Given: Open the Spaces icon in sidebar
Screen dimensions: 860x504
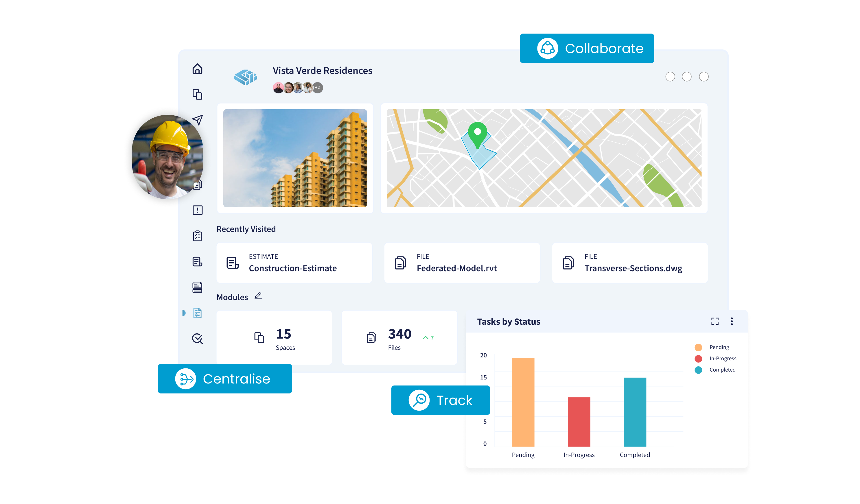Looking at the screenshot, I should point(197,95).
